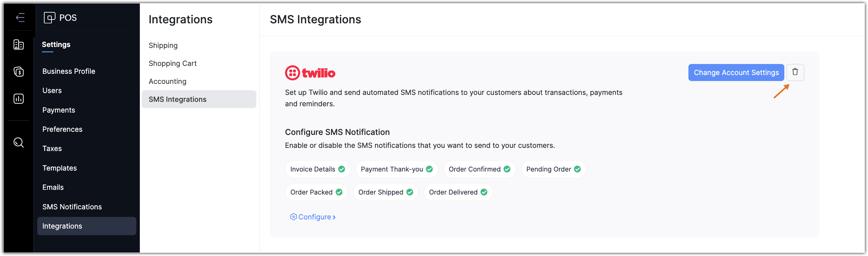Select Accounting under Integrations

[x=168, y=81]
